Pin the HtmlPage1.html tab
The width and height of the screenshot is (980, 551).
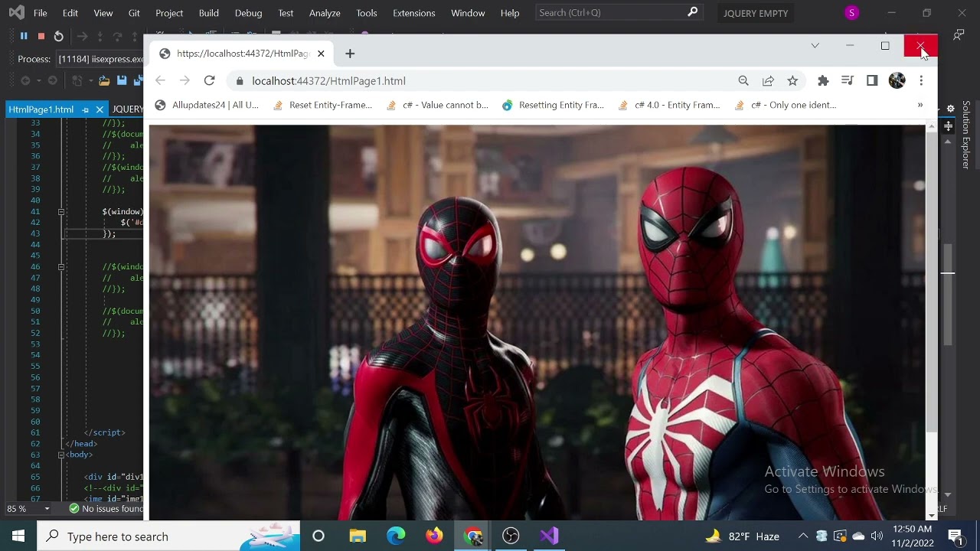pyautogui.click(x=85, y=110)
